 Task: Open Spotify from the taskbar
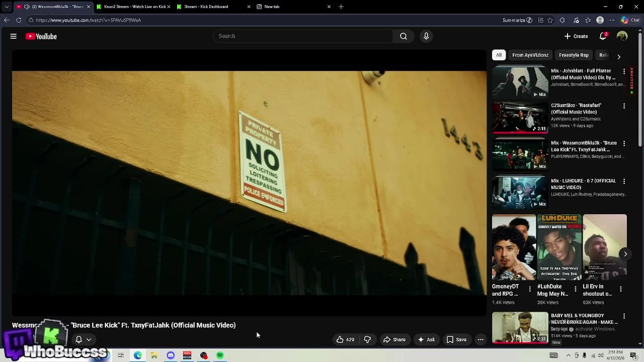(x=220, y=355)
